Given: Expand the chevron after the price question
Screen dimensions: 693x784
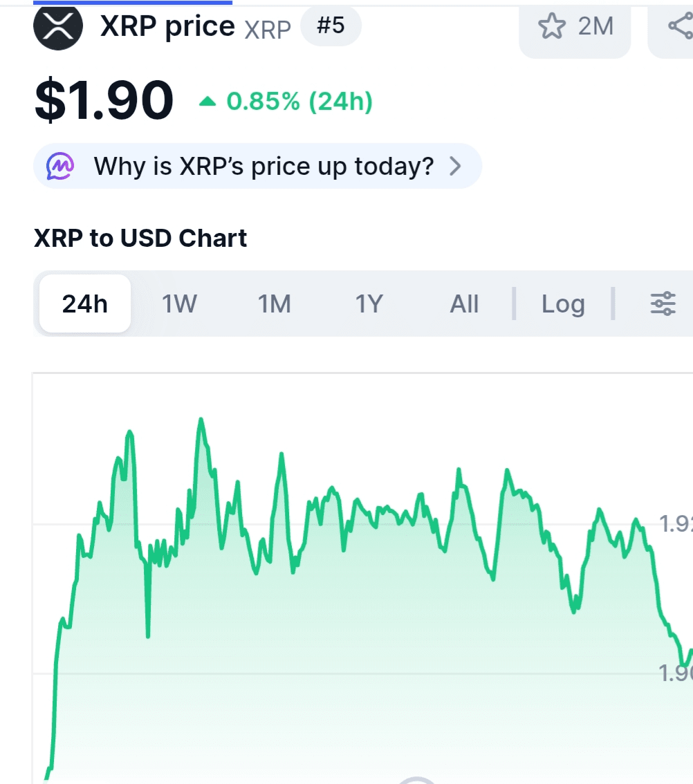Looking at the screenshot, I should pyautogui.click(x=455, y=166).
